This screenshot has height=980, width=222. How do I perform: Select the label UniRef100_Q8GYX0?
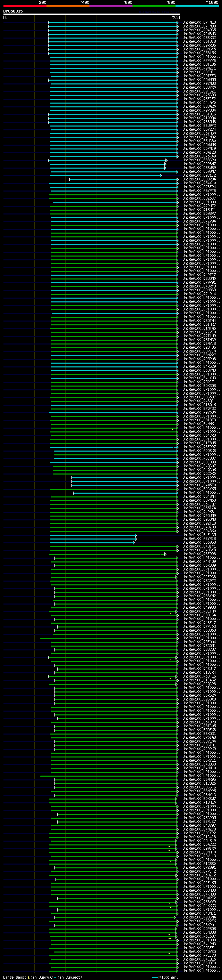pos(199,88)
